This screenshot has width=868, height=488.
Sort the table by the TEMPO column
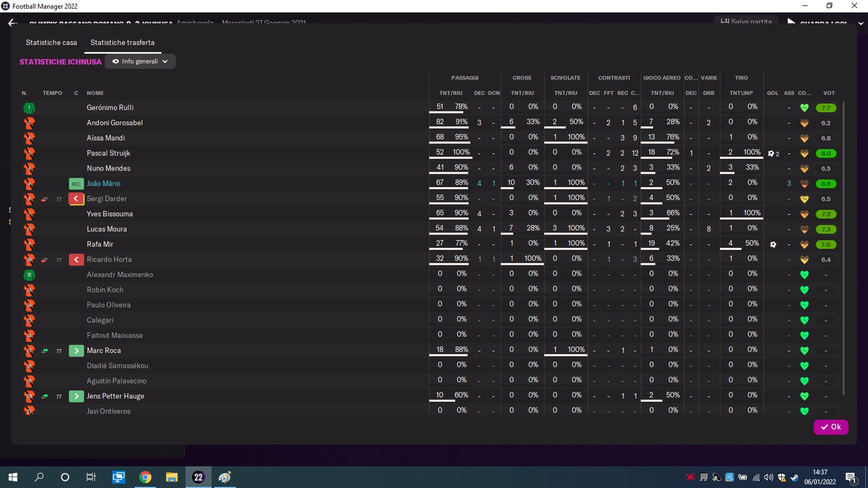52,93
